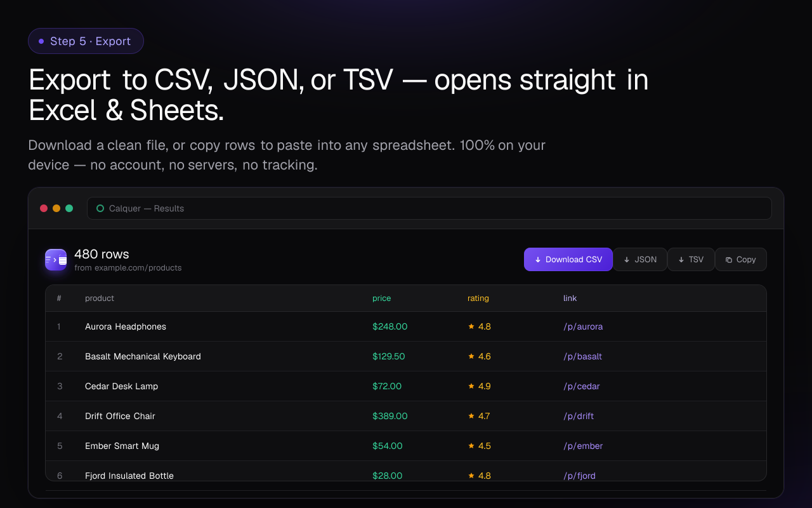
Task: Click the Step 5 · Export badge
Action: click(86, 41)
